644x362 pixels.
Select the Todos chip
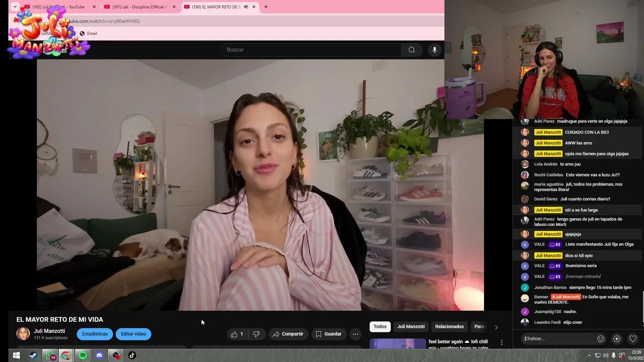click(x=380, y=327)
